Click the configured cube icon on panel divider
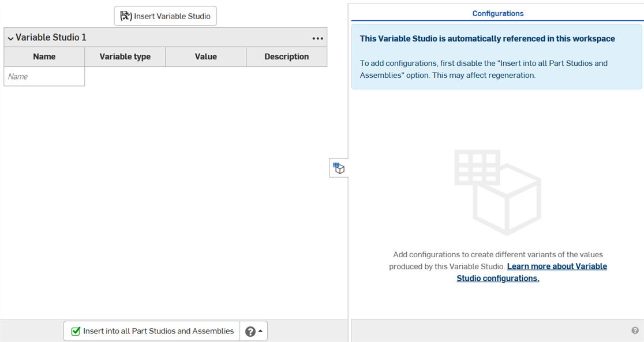 coord(339,168)
